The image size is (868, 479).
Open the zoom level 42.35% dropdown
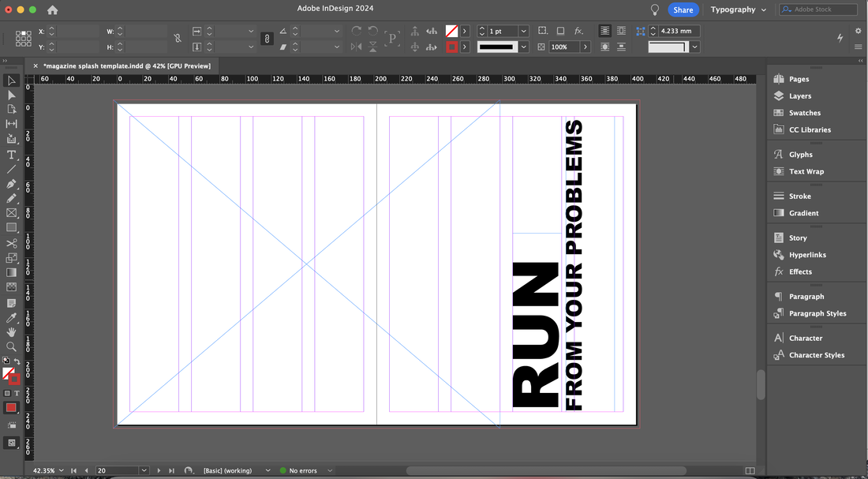pos(61,470)
